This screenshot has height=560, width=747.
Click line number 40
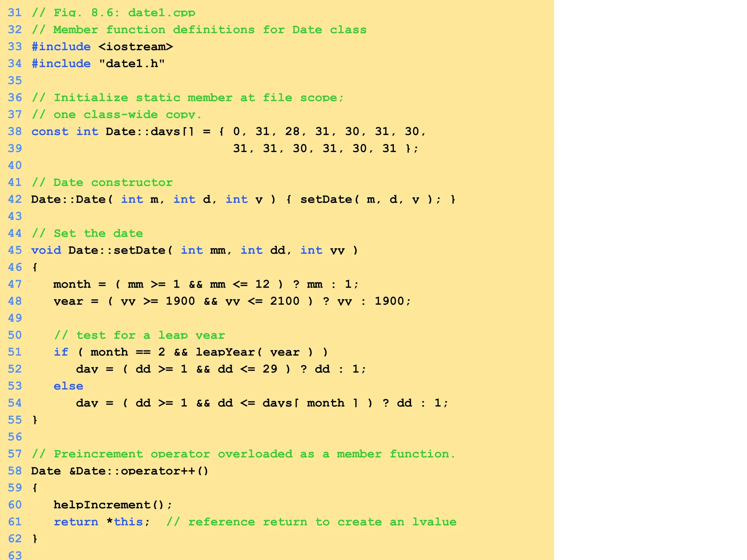[x=15, y=166]
